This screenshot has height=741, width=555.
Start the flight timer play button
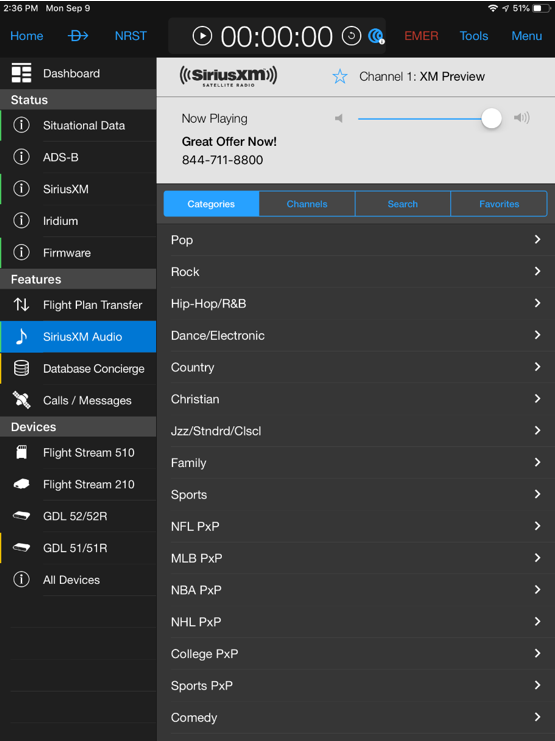click(x=202, y=36)
